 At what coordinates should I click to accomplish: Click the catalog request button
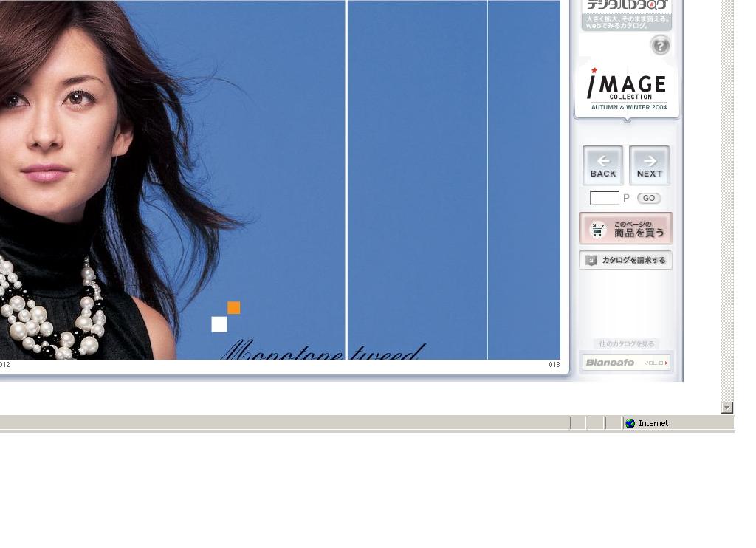(x=625, y=260)
